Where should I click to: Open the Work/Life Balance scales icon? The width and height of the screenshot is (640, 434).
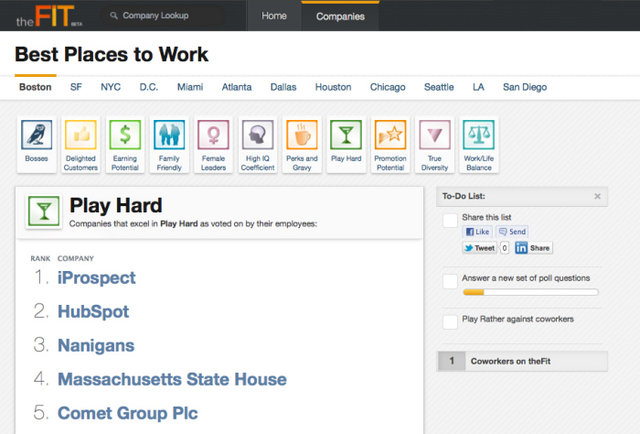click(479, 135)
